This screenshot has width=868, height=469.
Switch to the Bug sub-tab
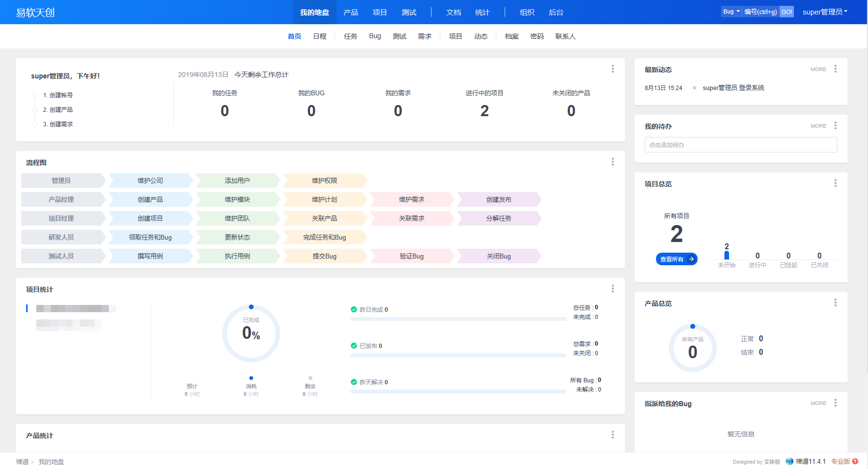[375, 36]
